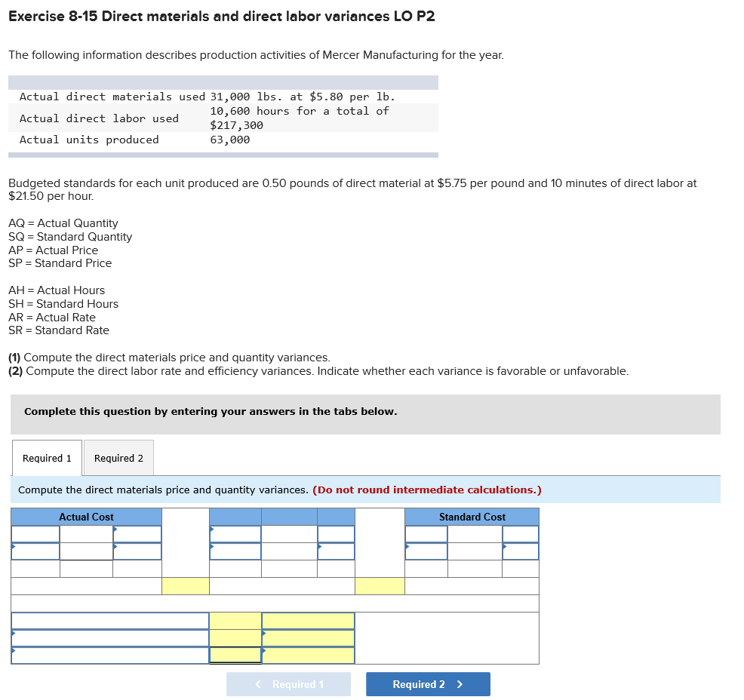Click the 'AP = Actual Price' definition
Screen dimensions: 744x700
(x=53, y=250)
